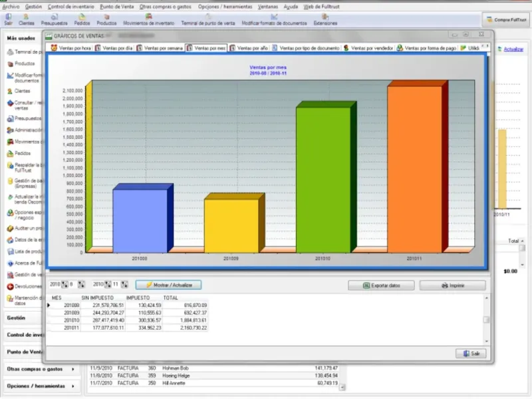Click Mostrar / Actualizar button
The height and width of the screenshot is (399, 532).
[169, 285]
